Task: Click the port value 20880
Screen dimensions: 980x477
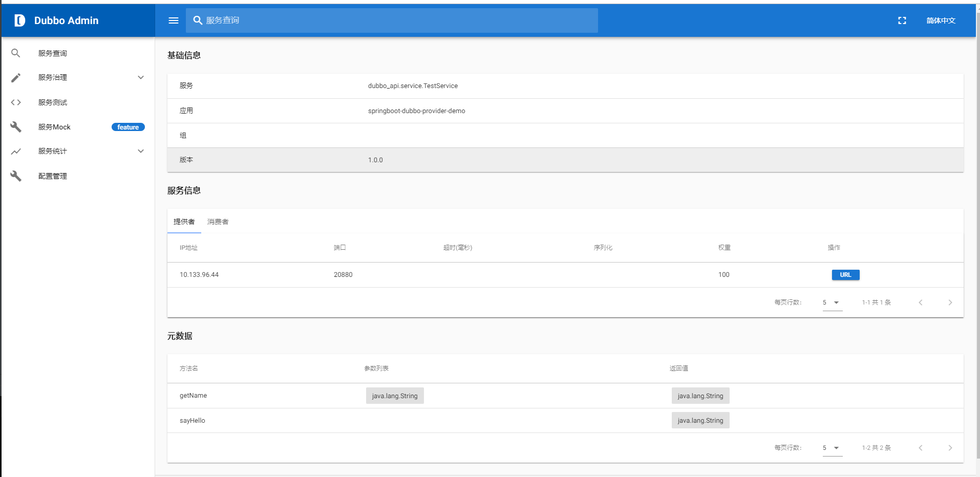Action: [343, 275]
